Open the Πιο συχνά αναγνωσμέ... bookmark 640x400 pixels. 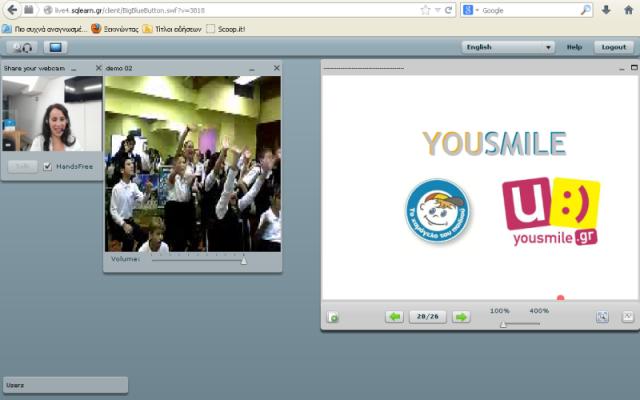click(44, 29)
